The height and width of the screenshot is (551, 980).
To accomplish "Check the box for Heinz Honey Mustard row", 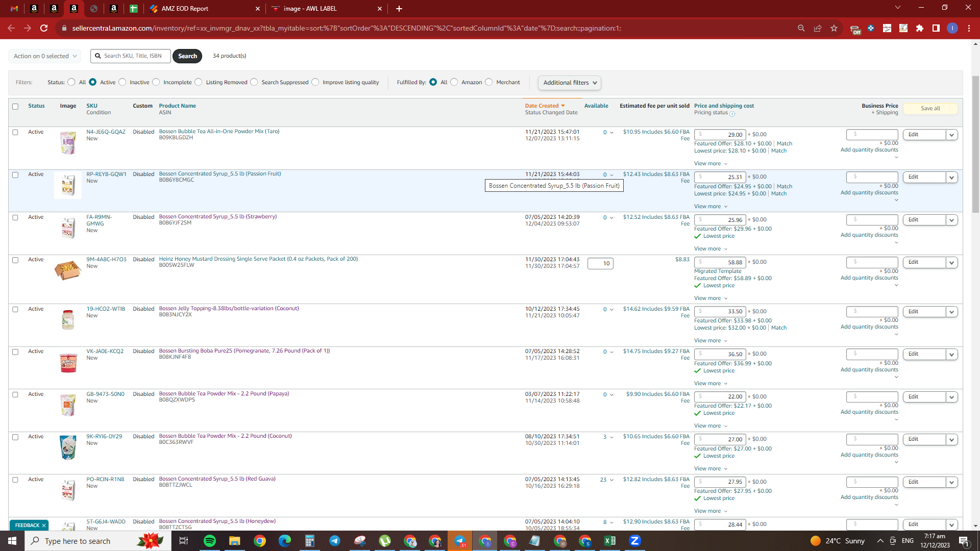I will coord(15,260).
